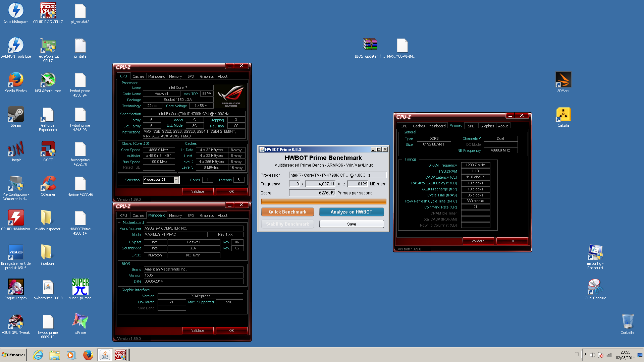Open 3DMark desktop shortcut
Screen dimensions: 644x362
(563, 82)
